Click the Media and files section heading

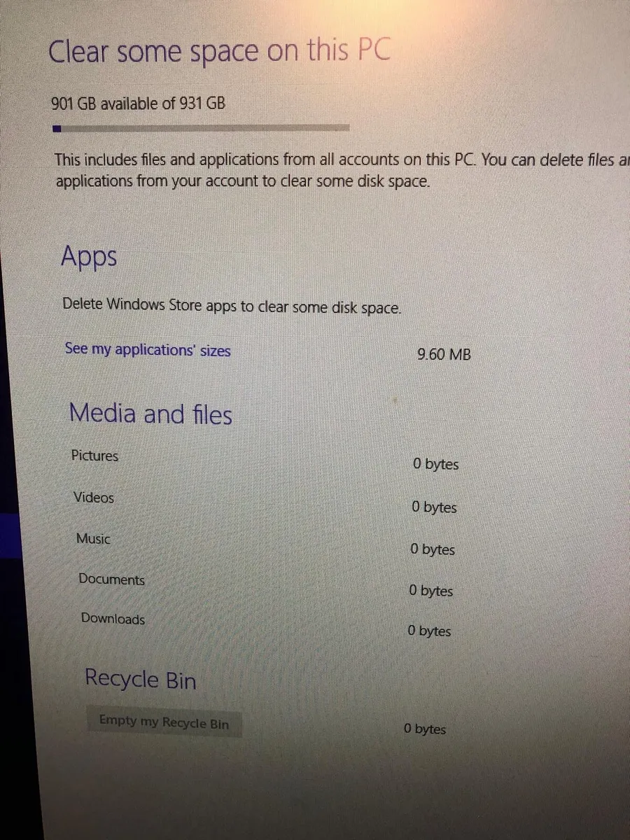click(x=150, y=414)
